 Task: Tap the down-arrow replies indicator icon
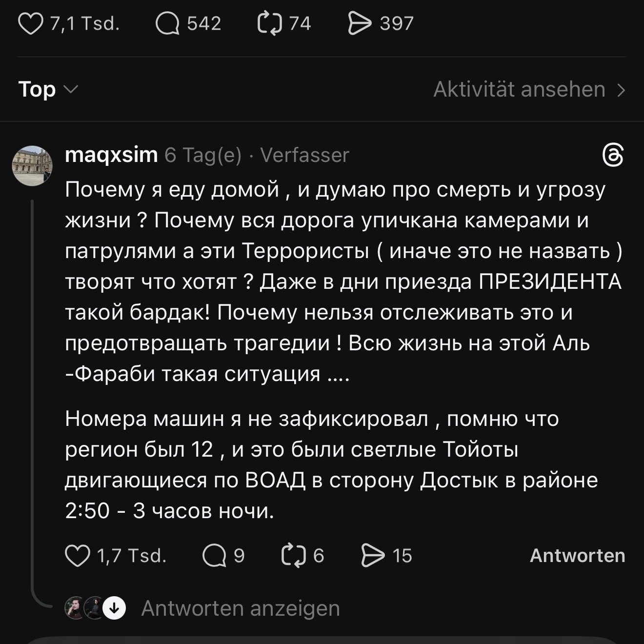(115, 608)
